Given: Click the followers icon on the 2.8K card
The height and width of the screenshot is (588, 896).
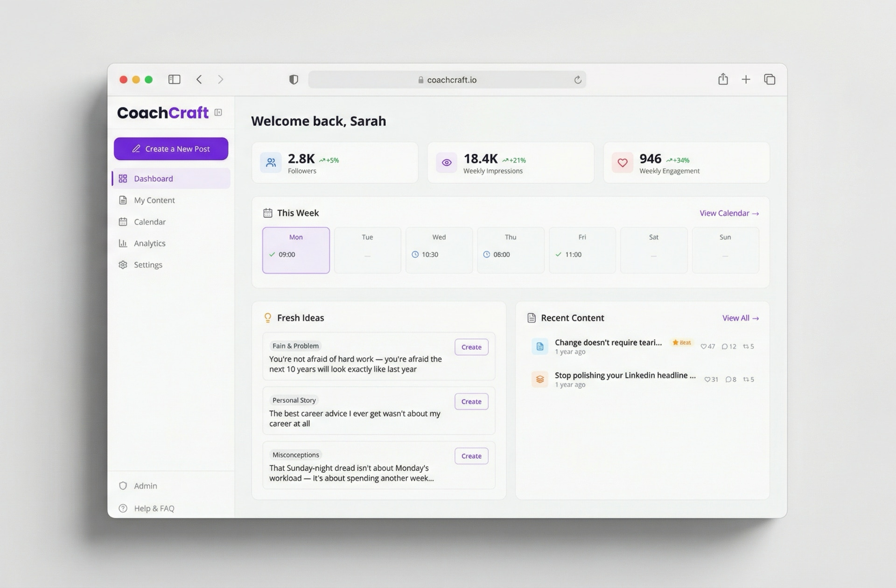Looking at the screenshot, I should point(271,162).
